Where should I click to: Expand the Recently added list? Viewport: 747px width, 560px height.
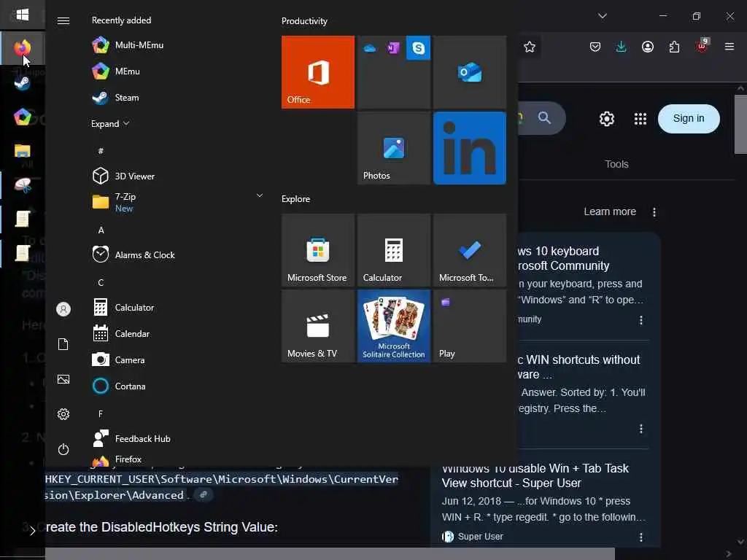(x=110, y=124)
